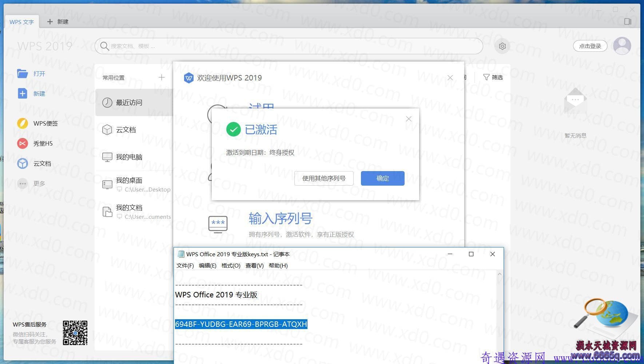Click the magnifier icon in search bar
The image size is (644, 364).
point(104,46)
